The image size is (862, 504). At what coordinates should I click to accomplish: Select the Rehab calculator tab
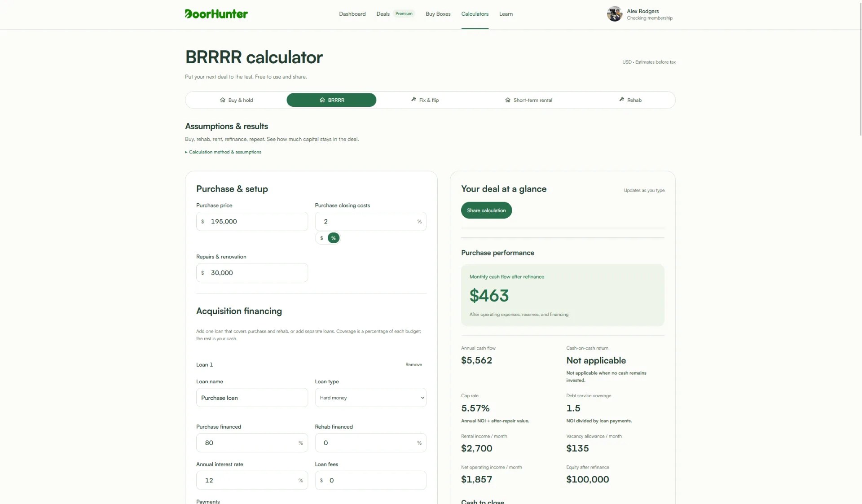click(630, 100)
